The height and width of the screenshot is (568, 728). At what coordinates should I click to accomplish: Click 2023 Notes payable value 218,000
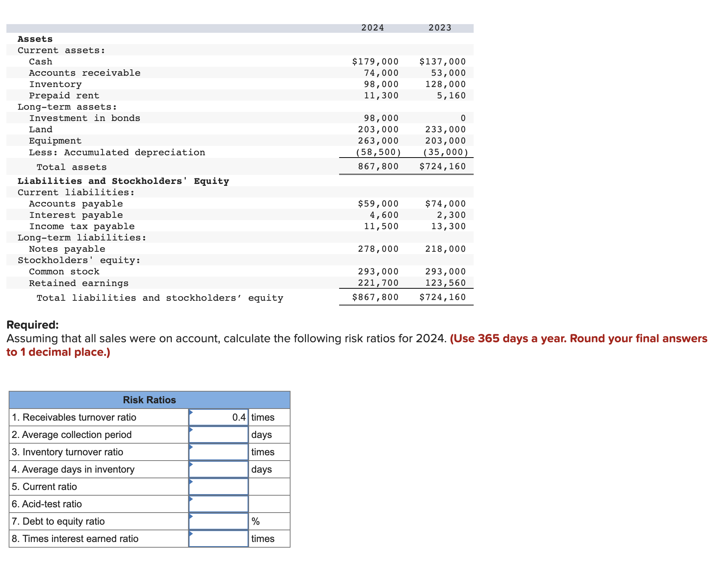(446, 249)
